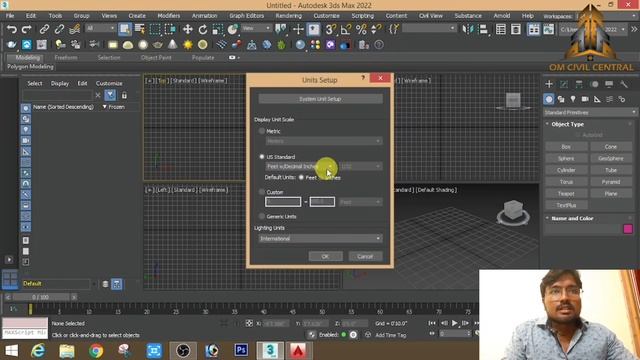Click the Windows Start button

pos(11,351)
